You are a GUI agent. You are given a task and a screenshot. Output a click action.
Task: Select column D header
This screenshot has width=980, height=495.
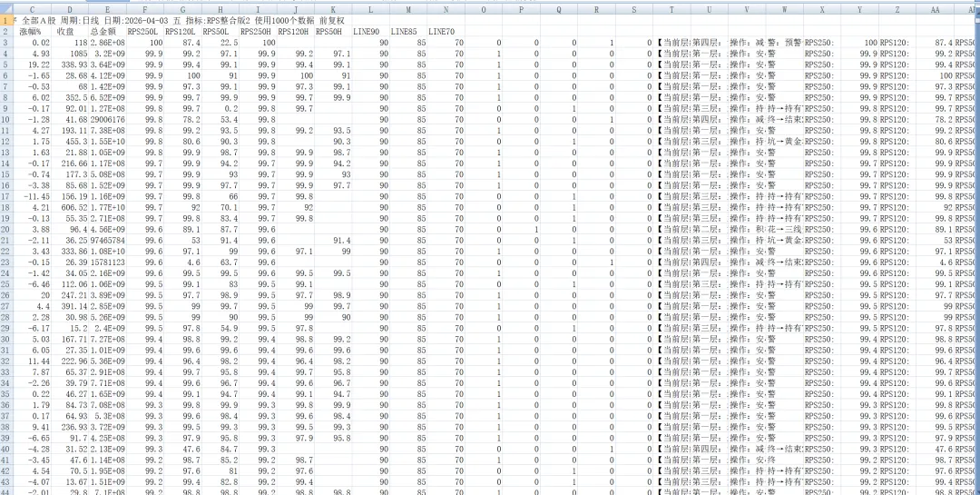point(69,10)
